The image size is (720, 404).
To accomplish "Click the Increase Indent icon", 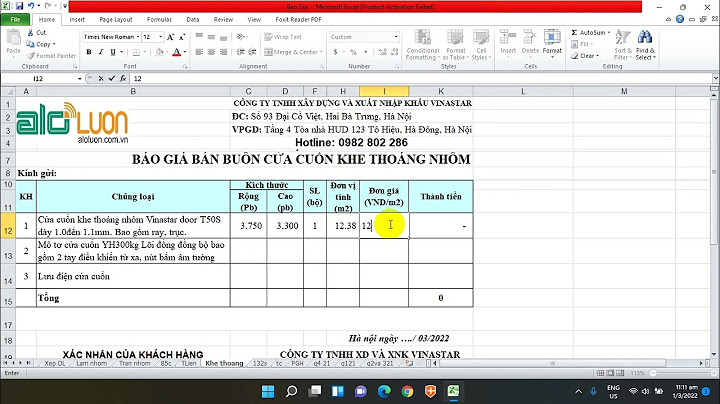I will pos(253,52).
